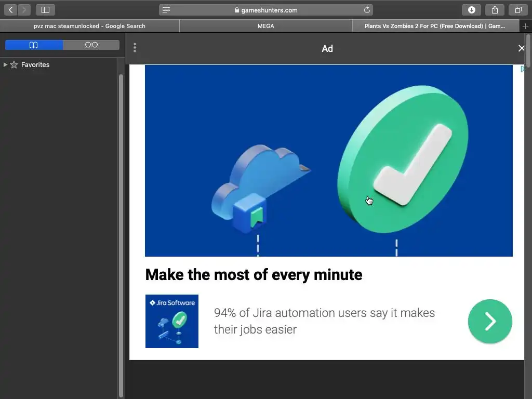Switch to pvz mac steamunlocked Google Search tab
The height and width of the screenshot is (399, 532).
(x=89, y=26)
